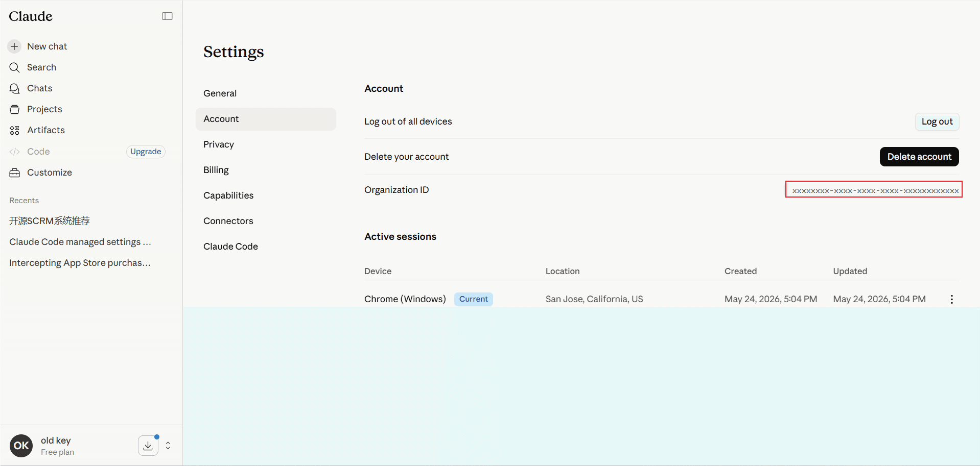Viewport: 980px width, 466px height.
Task: Click the Delete your account label
Action: click(x=407, y=157)
